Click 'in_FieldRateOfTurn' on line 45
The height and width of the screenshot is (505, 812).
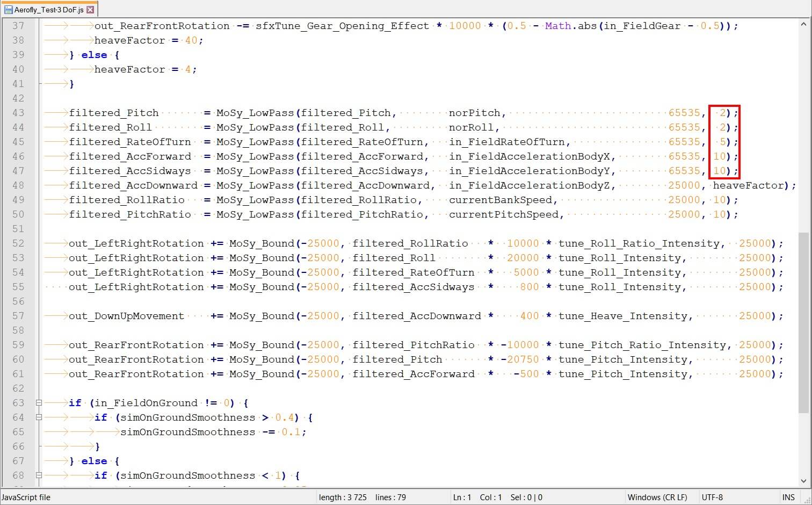point(507,142)
